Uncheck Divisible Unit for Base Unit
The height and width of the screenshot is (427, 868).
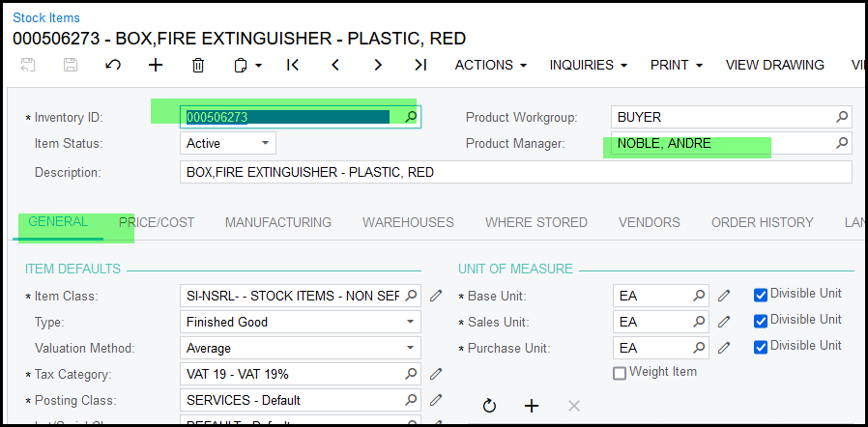(761, 295)
